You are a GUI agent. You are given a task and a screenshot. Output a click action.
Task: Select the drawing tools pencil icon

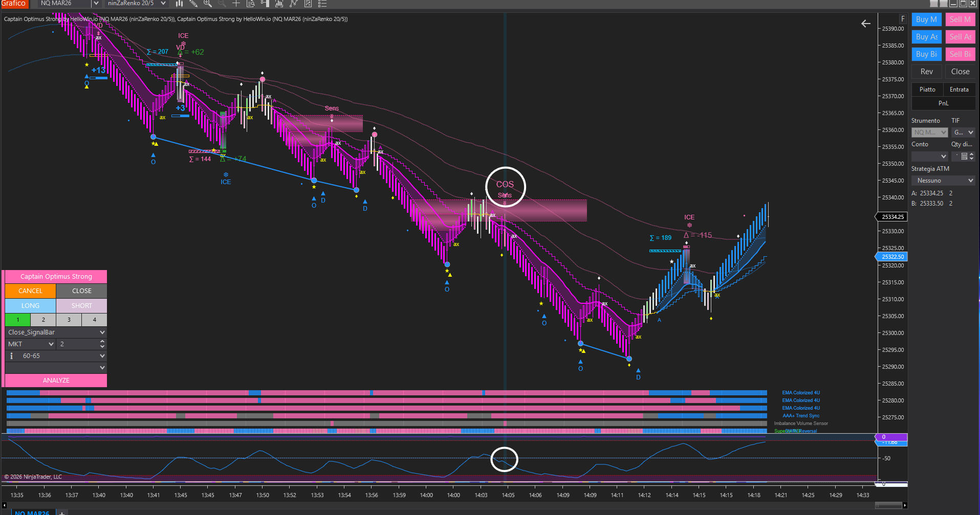point(193,4)
